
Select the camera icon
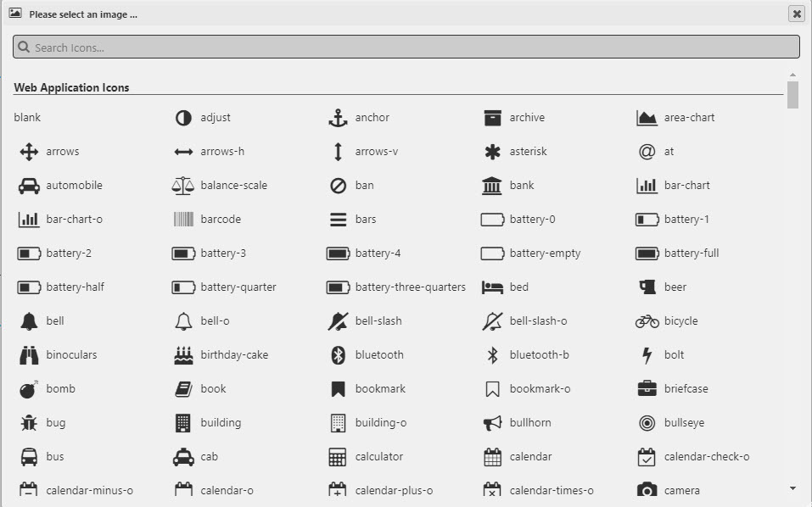(x=646, y=490)
